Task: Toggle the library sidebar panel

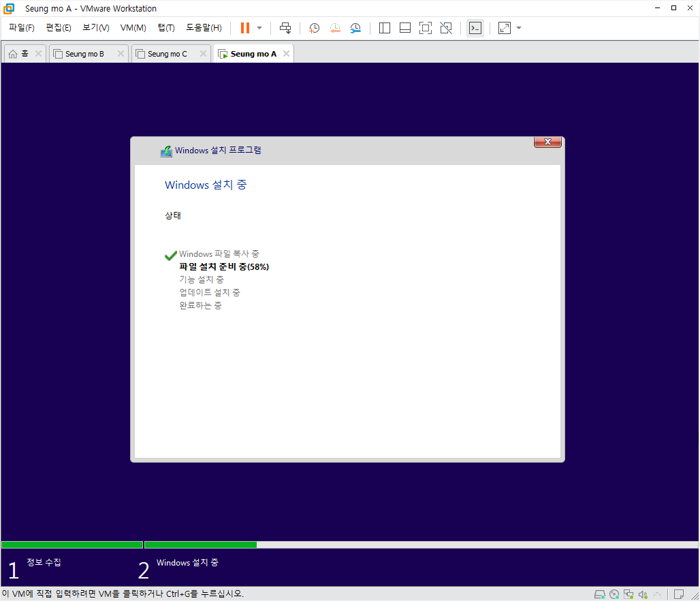Action: [384, 28]
